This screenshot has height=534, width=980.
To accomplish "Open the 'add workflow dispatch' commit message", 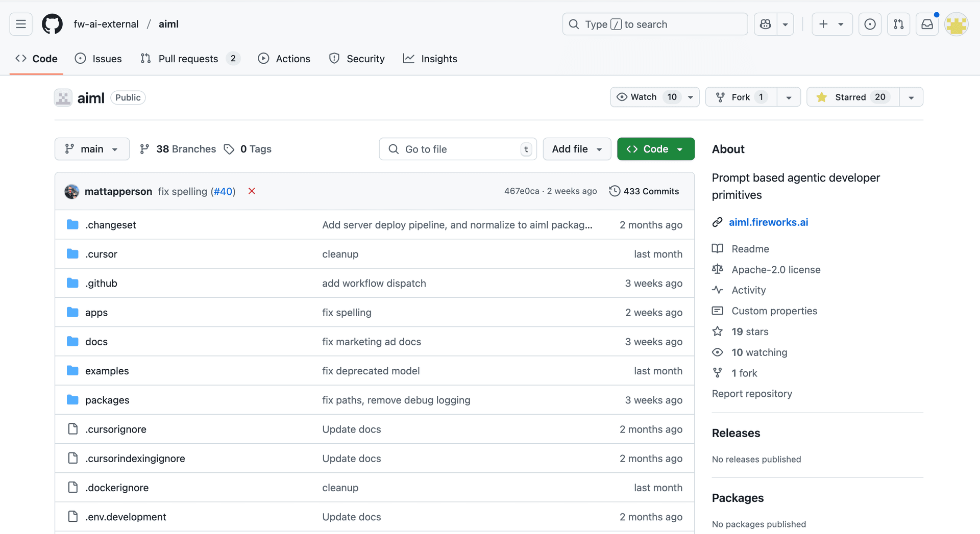I will [x=374, y=283].
